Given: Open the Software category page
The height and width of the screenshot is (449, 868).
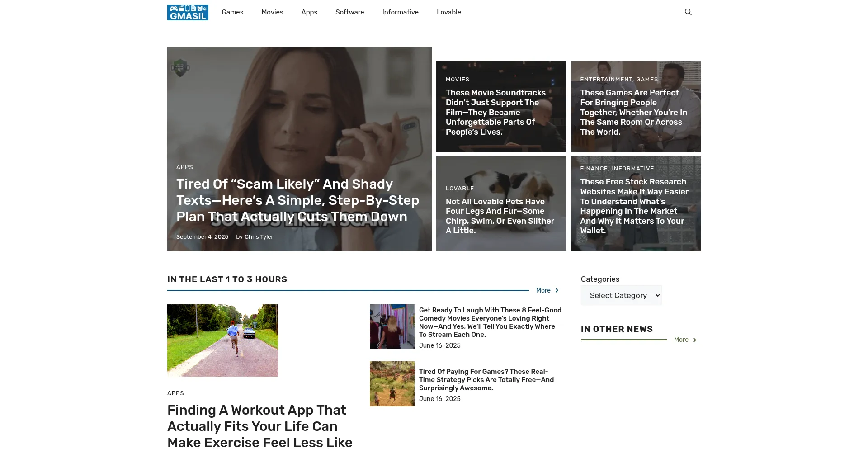Looking at the screenshot, I should [x=349, y=12].
